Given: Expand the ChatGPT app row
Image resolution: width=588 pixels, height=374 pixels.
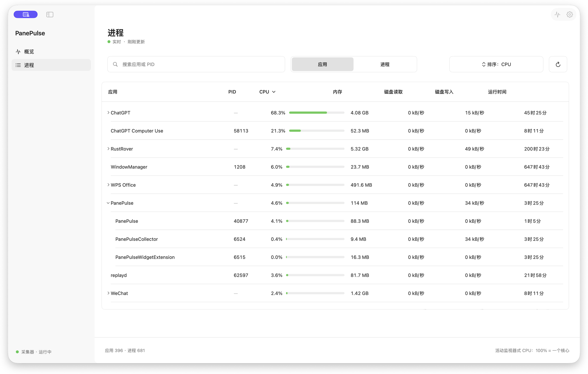Looking at the screenshot, I should [108, 113].
